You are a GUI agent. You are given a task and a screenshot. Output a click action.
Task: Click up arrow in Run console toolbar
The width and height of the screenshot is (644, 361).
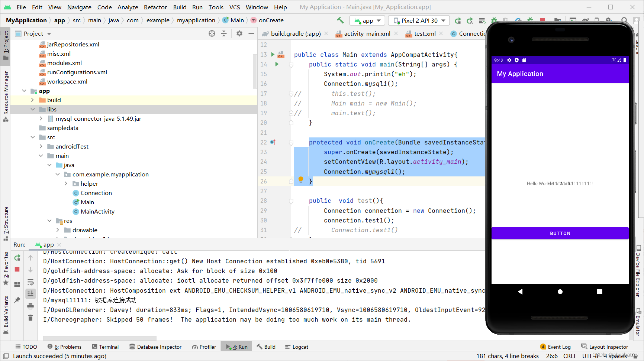click(30, 258)
